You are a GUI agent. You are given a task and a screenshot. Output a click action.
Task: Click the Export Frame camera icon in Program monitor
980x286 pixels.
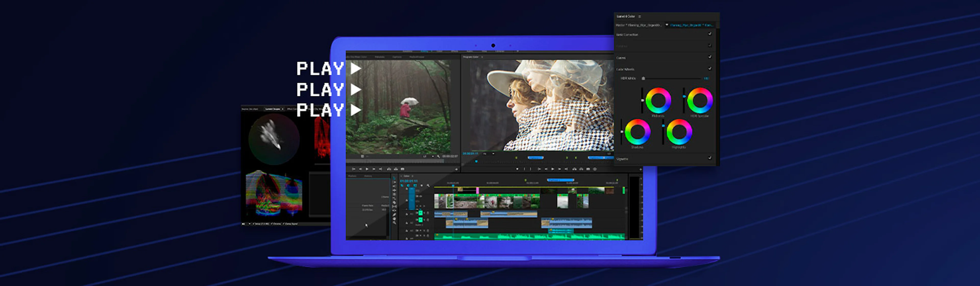[588, 169]
